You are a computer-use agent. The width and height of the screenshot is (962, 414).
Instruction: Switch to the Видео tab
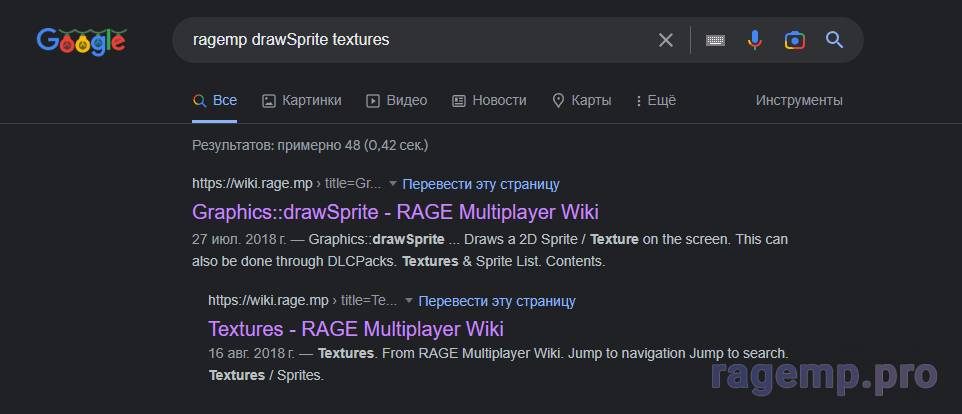(396, 100)
